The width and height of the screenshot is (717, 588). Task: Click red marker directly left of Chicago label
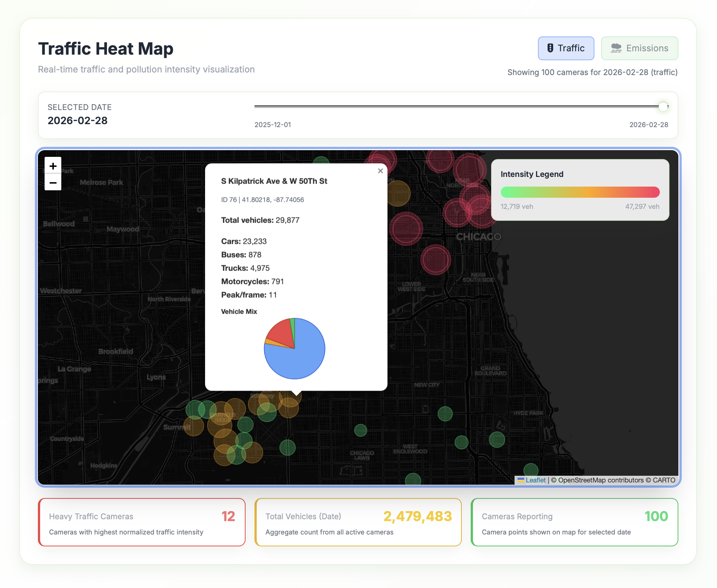pos(406,229)
